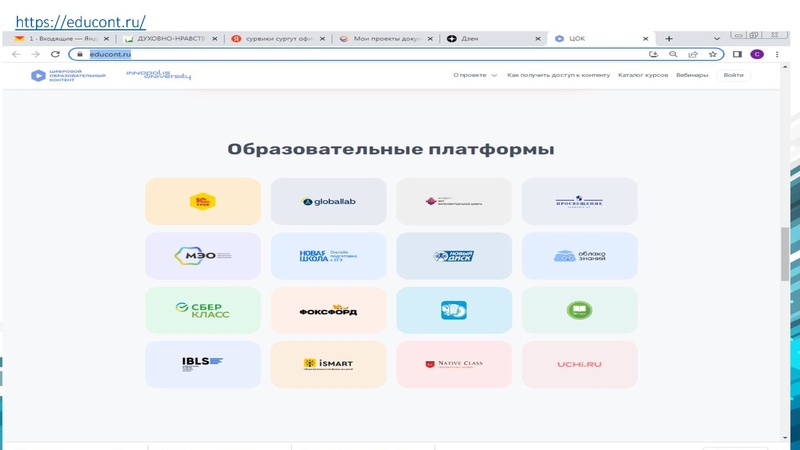The height and width of the screenshot is (450, 800).
Task: Click the Войти login button
Action: coord(733,75)
